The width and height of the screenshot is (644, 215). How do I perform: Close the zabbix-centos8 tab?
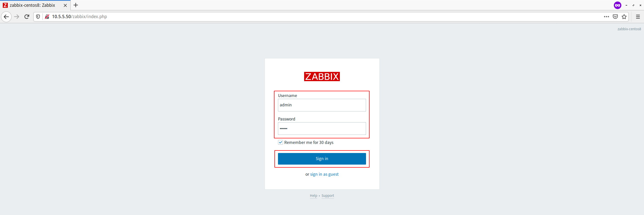pyautogui.click(x=65, y=5)
